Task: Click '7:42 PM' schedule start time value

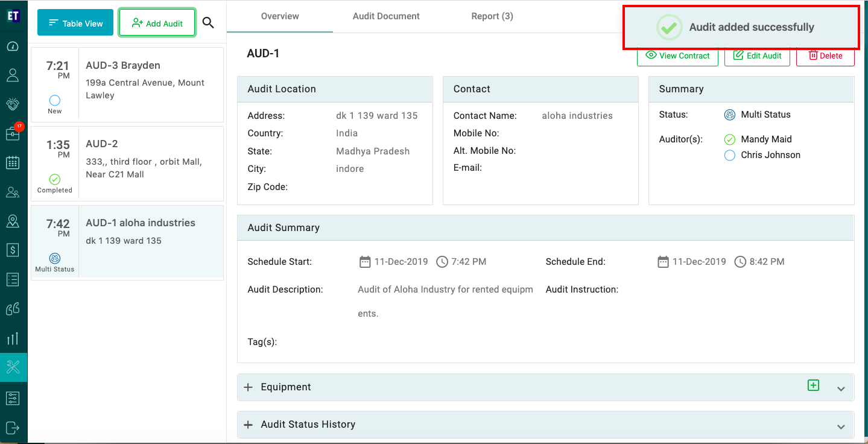Action: 469,262
